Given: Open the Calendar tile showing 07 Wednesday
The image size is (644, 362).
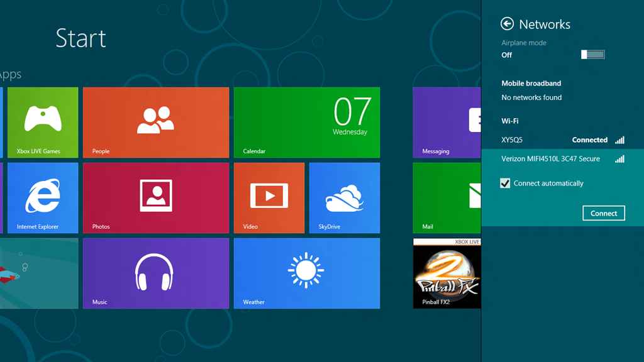Looking at the screenshot, I should tap(307, 123).
